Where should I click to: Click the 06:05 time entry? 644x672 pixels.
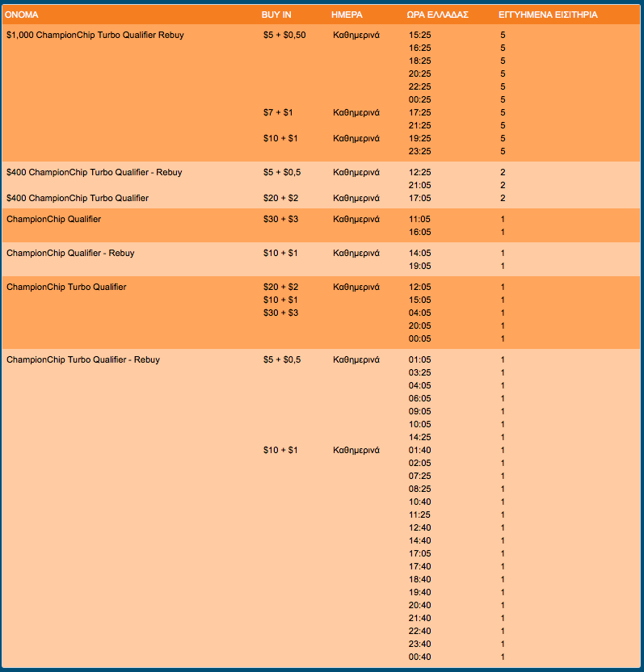(x=419, y=398)
